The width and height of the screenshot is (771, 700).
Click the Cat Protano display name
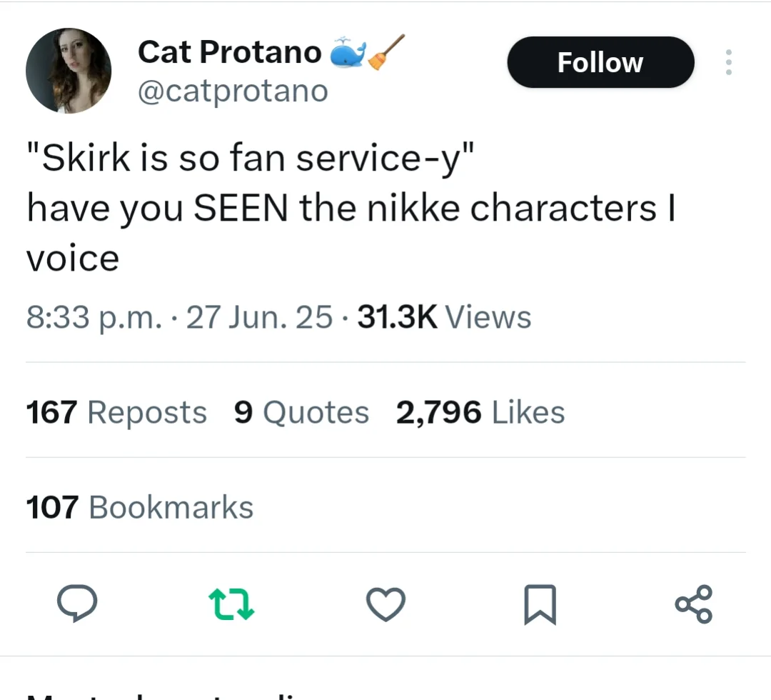[x=229, y=52]
